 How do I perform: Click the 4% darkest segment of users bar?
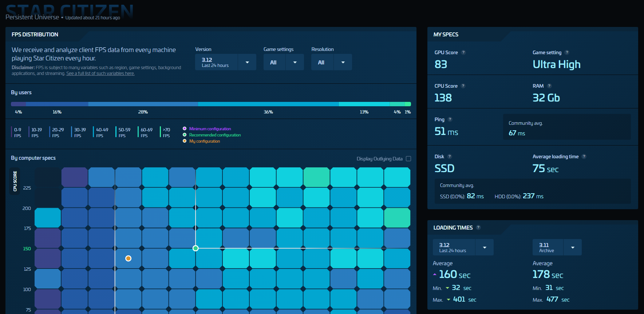point(19,104)
